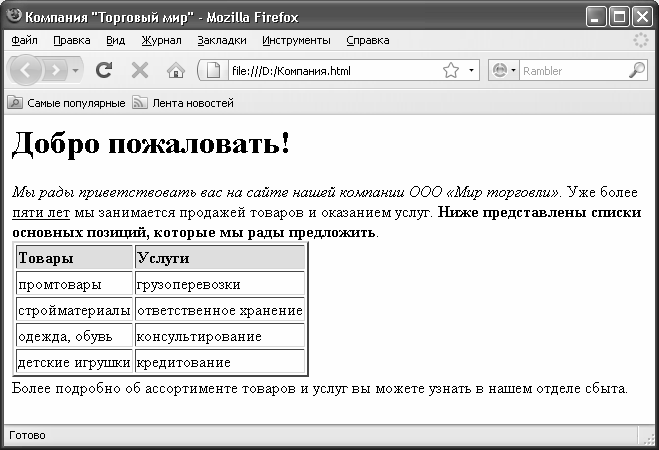Click the underlined 'пяти лет' text

[40, 212]
